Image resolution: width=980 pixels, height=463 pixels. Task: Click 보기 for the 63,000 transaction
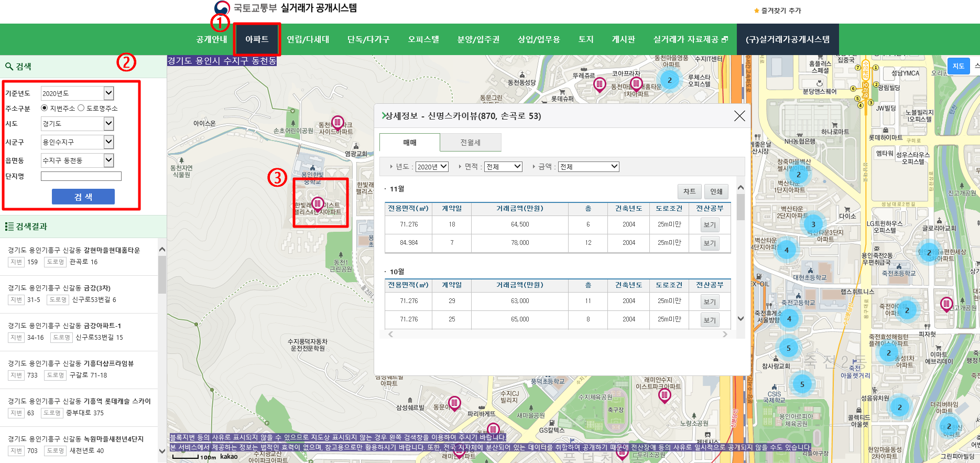(x=710, y=302)
